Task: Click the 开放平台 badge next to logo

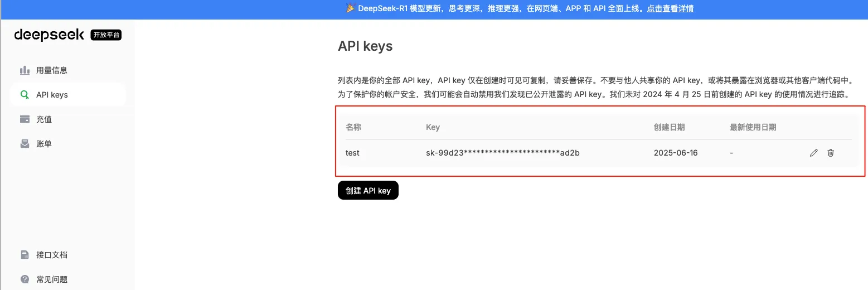Action: [x=106, y=35]
